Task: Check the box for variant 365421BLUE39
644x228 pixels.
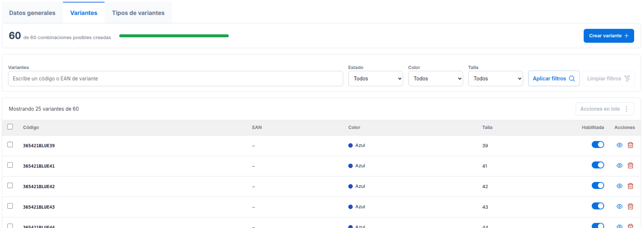Action: click(x=10, y=145)
